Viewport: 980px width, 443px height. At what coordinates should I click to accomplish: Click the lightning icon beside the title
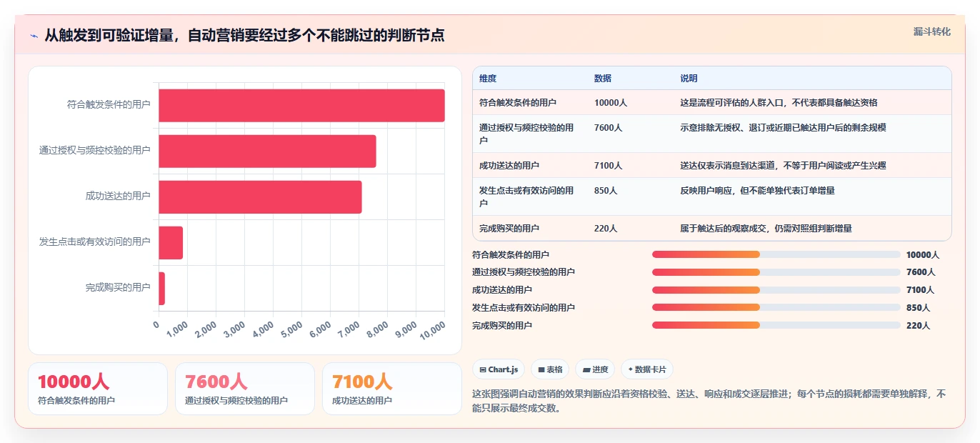(x=34, y=36)
